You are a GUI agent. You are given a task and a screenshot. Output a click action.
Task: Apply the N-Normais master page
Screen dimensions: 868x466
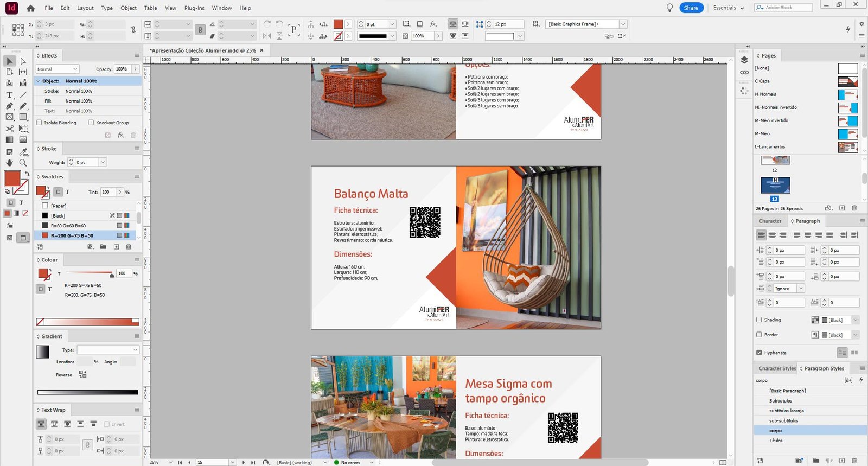[806, 94]
